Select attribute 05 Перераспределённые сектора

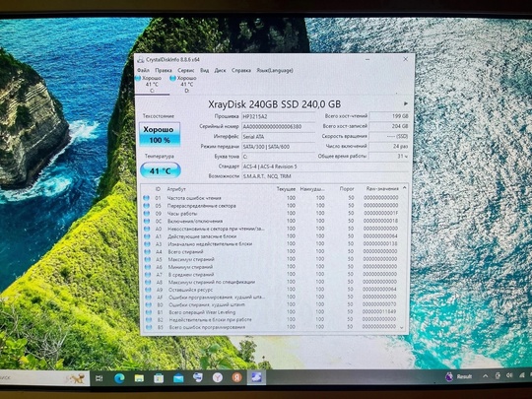click(272, 206)
